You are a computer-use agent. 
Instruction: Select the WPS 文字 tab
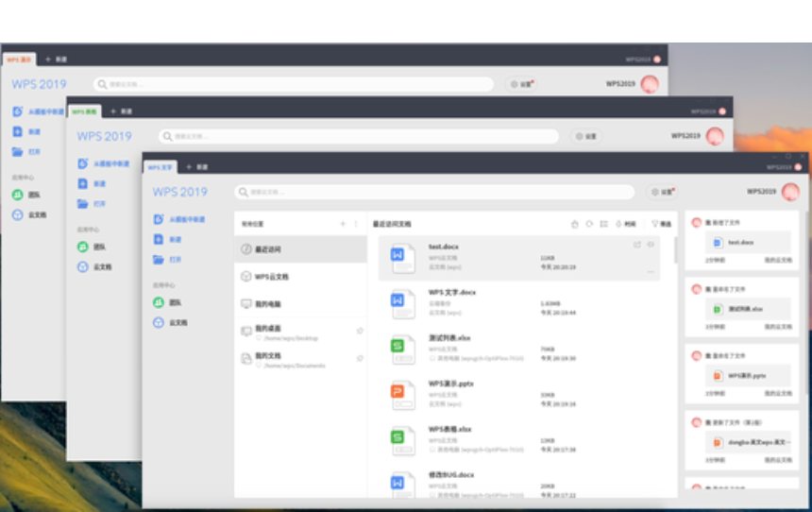tap(161, 167)
